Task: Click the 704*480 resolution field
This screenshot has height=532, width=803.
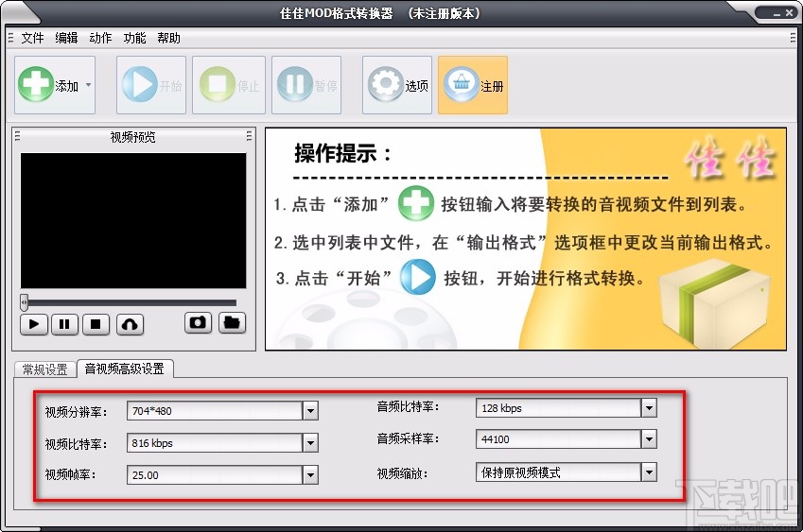Action: 215,411
